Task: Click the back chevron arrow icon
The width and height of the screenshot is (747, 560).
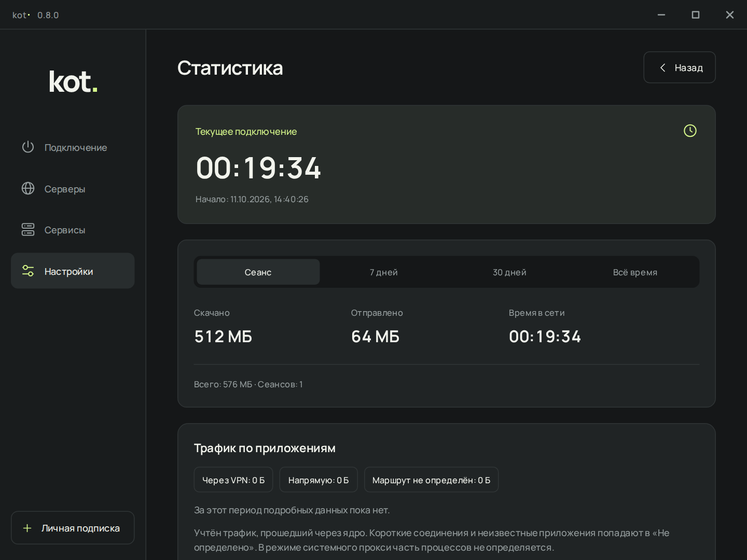Action: [x=662, y=67]
